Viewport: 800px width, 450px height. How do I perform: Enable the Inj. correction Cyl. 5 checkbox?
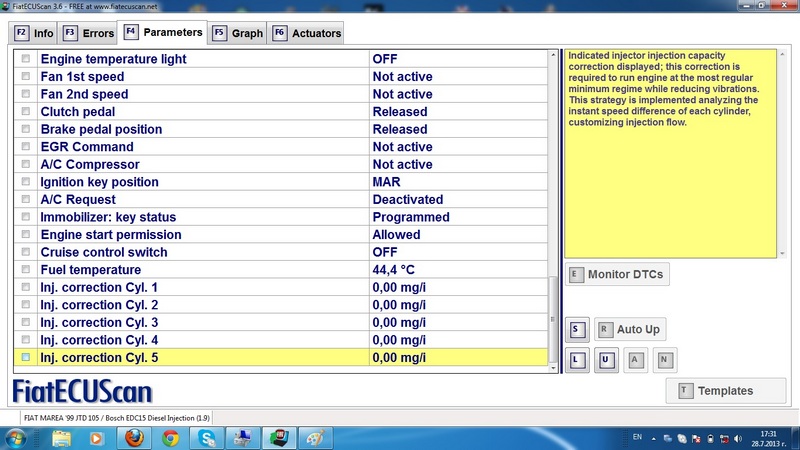coord(26,357)
